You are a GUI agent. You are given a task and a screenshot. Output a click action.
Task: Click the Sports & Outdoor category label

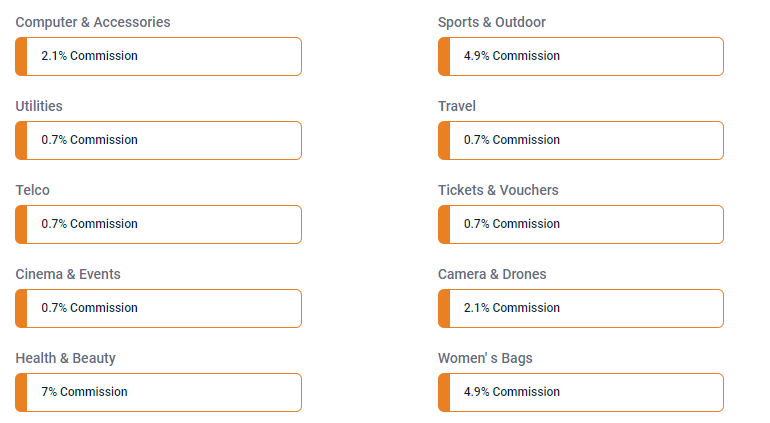click(492, 22)
